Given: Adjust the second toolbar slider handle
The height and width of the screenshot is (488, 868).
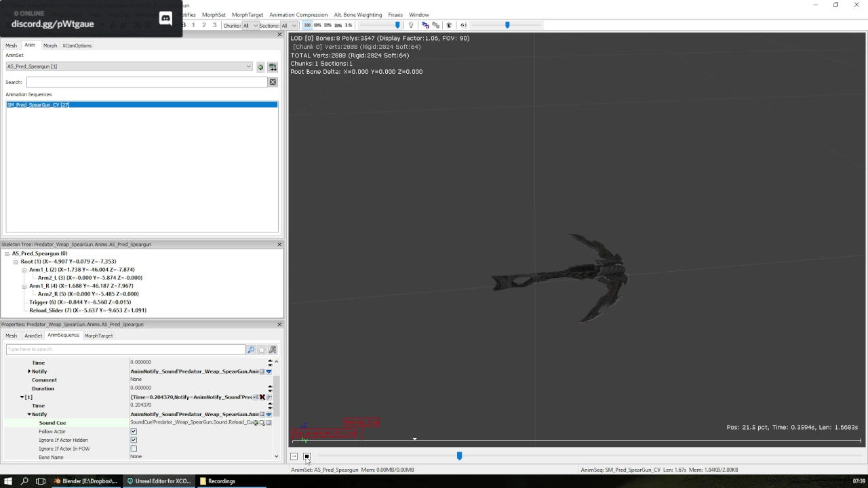Looking at the screenshot, I should tap(507, 25).
